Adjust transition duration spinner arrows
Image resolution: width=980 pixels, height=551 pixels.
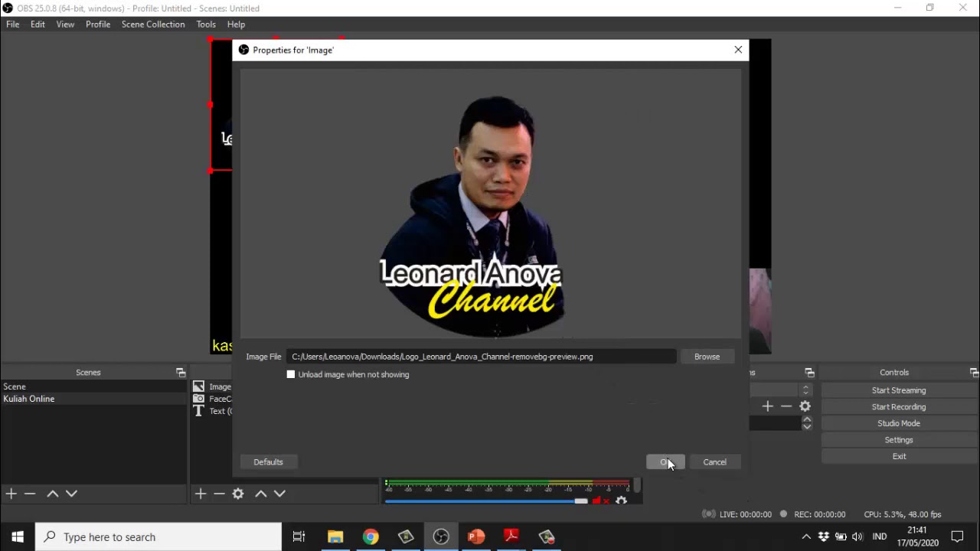(807, 422)
